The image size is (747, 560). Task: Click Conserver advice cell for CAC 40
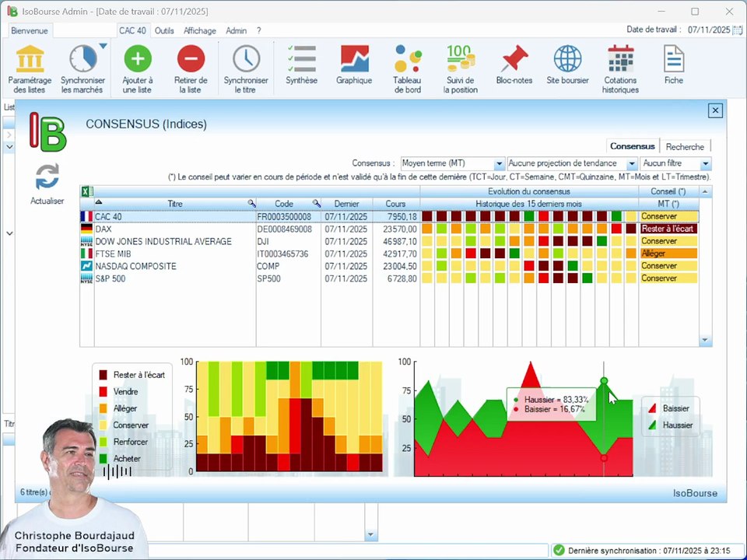(668, 217)
